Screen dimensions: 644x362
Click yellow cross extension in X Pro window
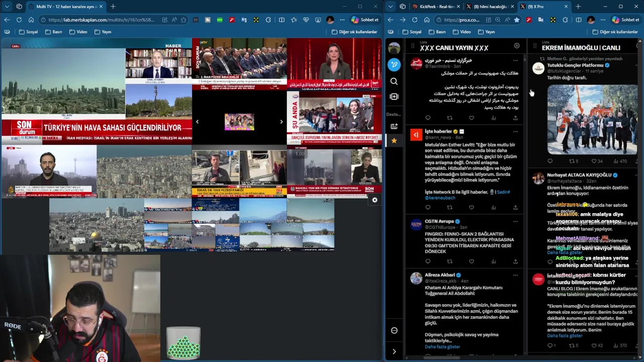[x=553, y=20]
